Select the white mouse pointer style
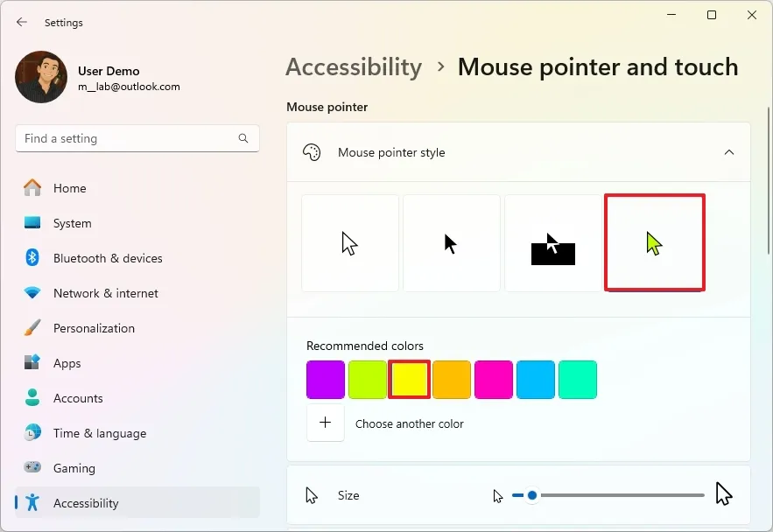This screenshot has height=532, width=773. (x=350, y=243)
